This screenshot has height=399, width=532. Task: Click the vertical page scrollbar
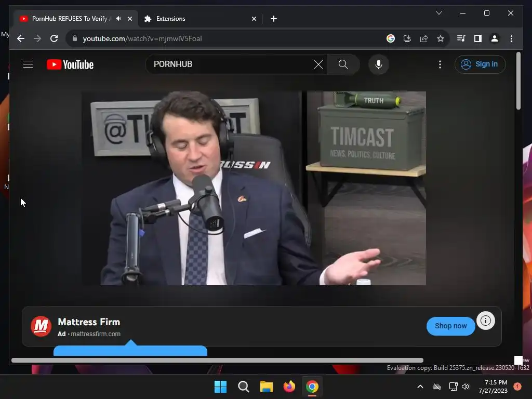(518, 81)
